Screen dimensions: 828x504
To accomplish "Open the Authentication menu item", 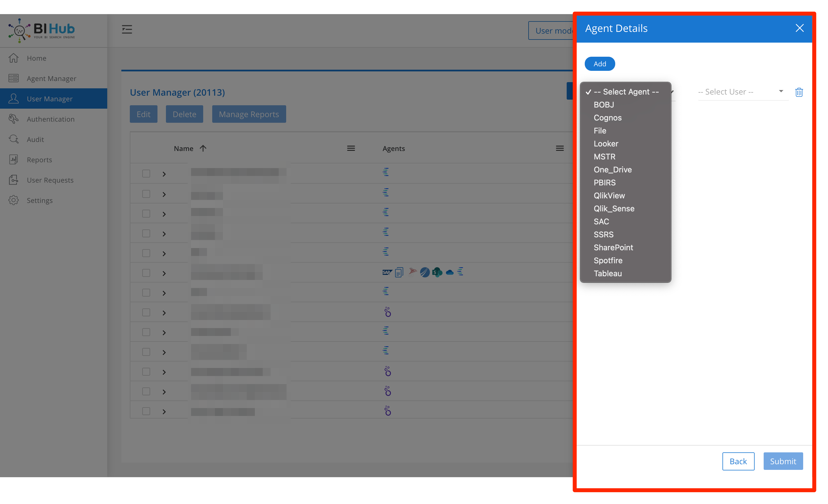I will coord(53,119).
